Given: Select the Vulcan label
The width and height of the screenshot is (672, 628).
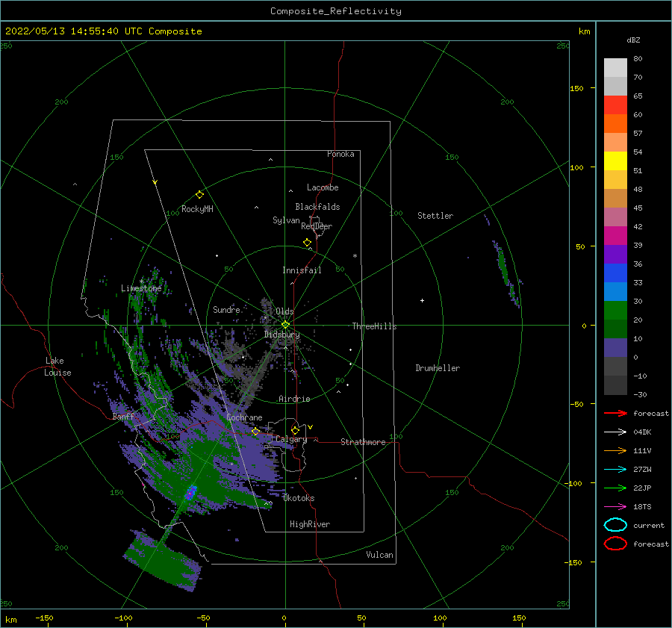Looking at the screenshot, I should click(x=380, y=555).
